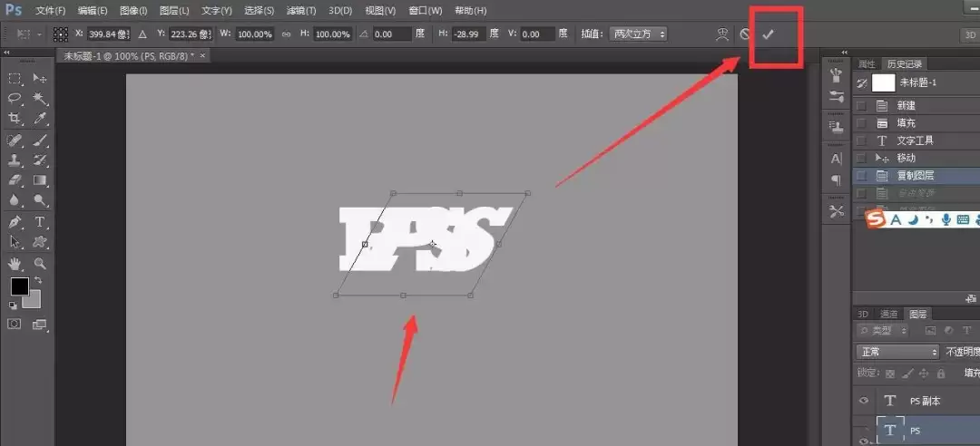The width and height of the screenshot is (980, 446).
Task: Select the Horizontal Type tool in the toolbox
Action: click(x=40, y=221)
